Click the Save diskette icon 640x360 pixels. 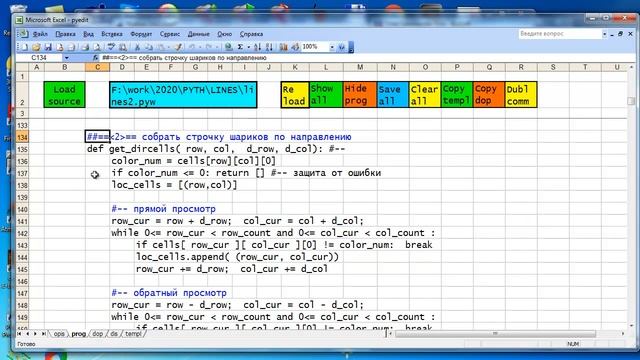coord(48,47)
